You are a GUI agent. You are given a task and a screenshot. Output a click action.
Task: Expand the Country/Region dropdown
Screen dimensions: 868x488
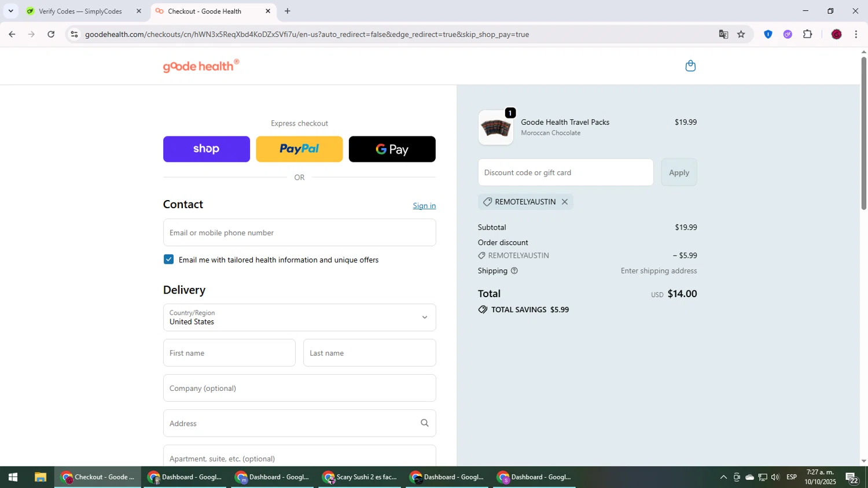(x=299, y=317)
